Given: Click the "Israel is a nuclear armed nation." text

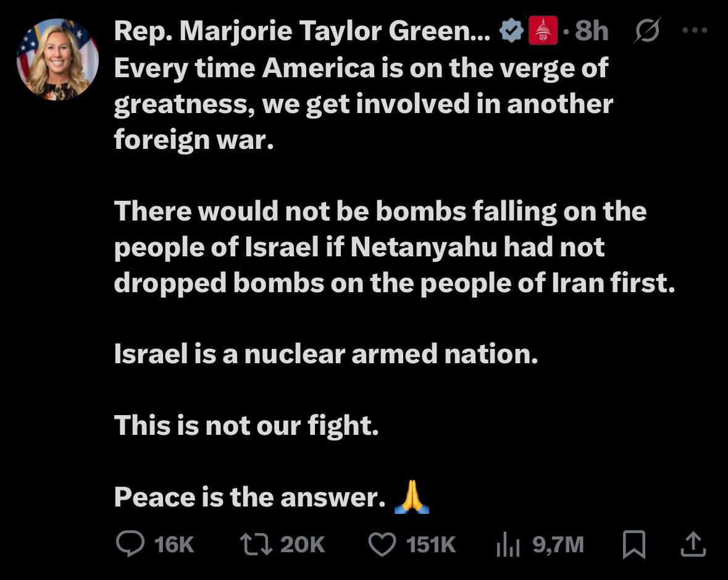Looking at the screenshot, I should [325, 354].
